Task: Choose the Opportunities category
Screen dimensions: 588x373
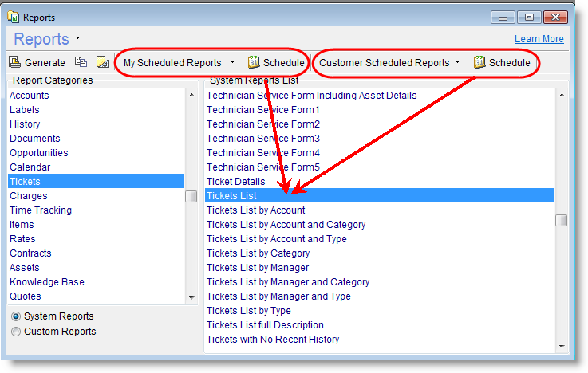Action: pos(38,153)
